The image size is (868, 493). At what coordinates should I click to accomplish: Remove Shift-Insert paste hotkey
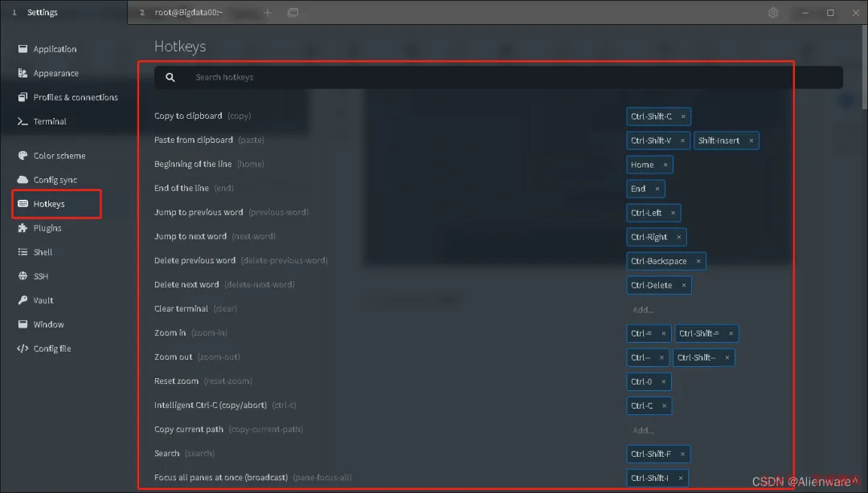click(x=751, y=141)
